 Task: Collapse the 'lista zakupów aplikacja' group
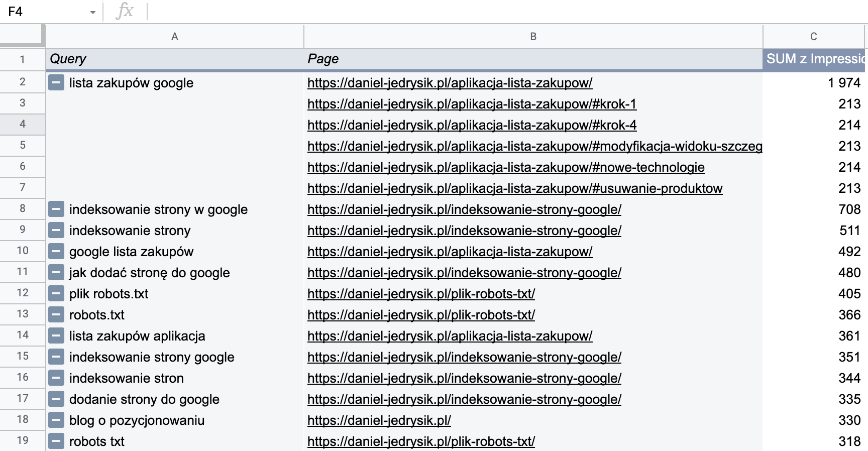tap(56, 335)
